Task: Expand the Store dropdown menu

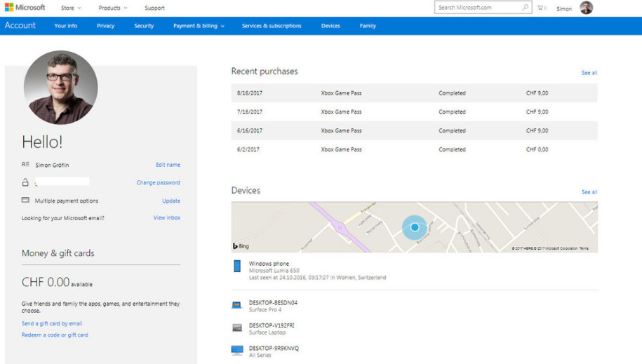Action: coord(71,8)
